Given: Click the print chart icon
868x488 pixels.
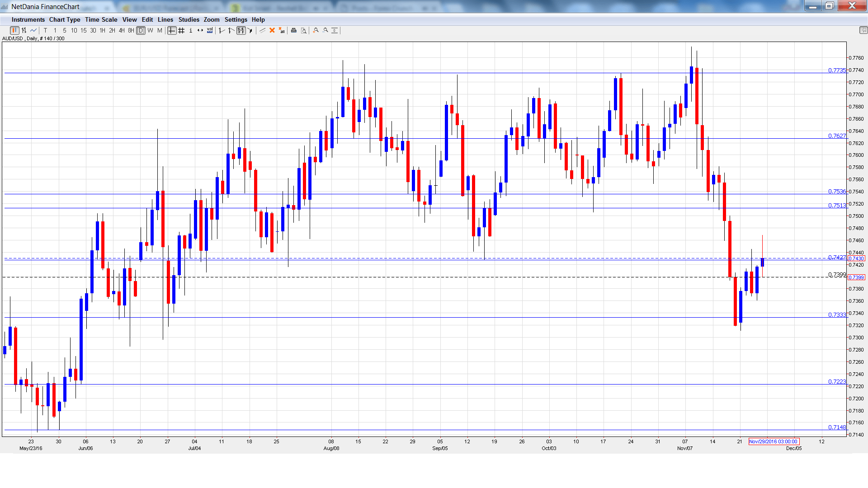Looking at the screenshot, I should click(294, 30).
